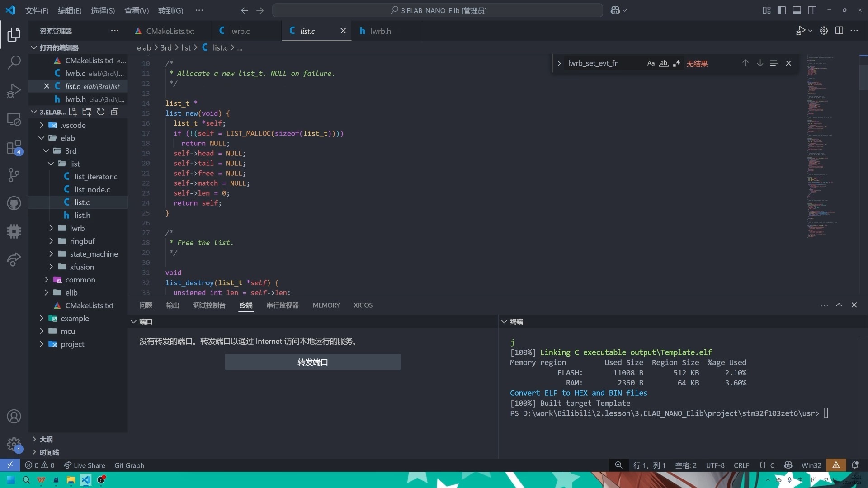Viewport: 868px width, 488px height.
Task: Toggle Use Regular Expression in find
Action: pos(676,63)
